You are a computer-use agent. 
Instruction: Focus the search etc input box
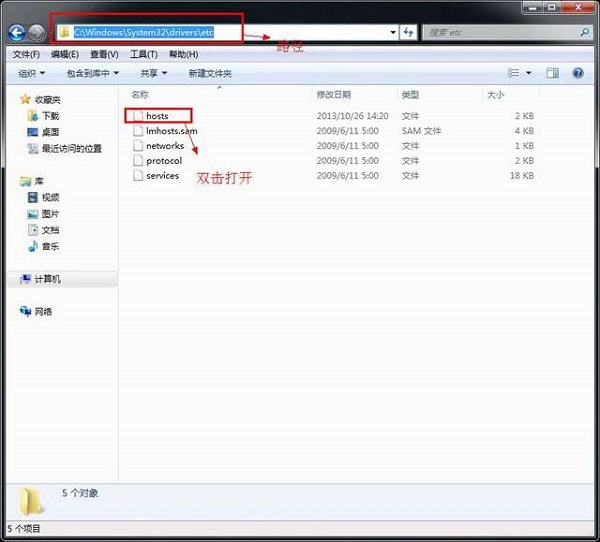pyautogui.click(x=501, y=33)
